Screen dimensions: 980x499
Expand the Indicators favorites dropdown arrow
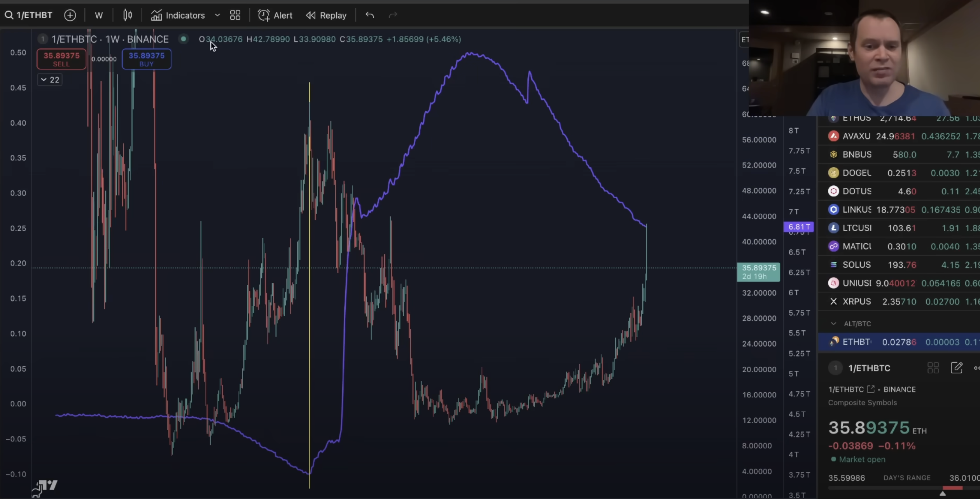(217, 15)
